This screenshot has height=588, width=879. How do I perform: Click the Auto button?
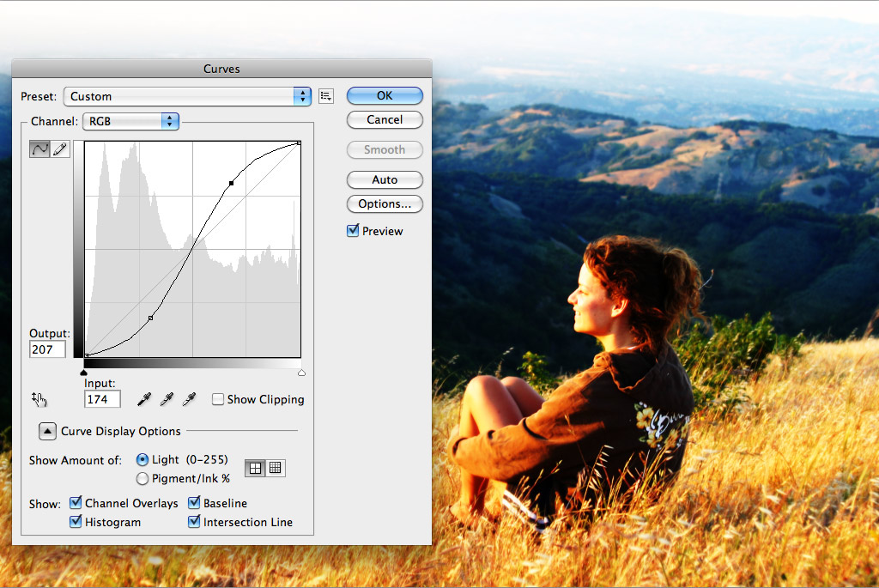[385, 179]
